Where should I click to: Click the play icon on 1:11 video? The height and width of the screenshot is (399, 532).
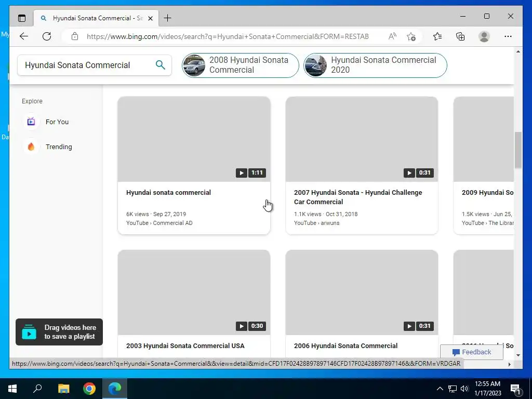(x=241, y=172)
